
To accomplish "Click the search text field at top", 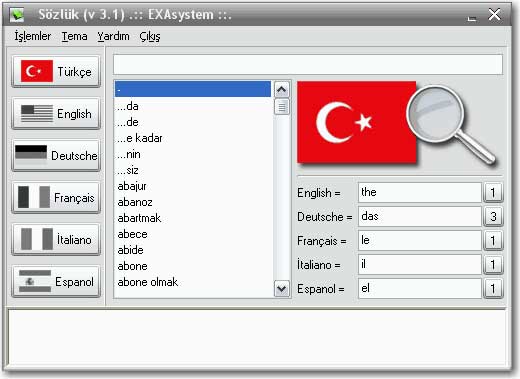I will (x=308, y=64).
